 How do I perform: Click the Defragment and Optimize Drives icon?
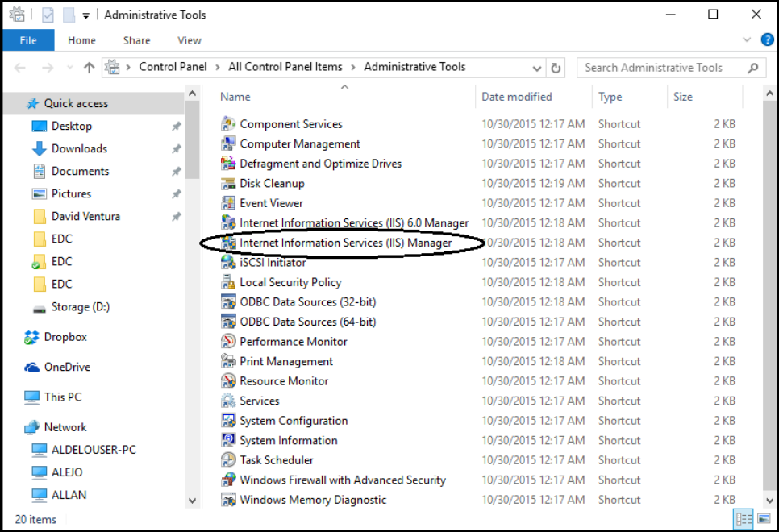[228, 164]
